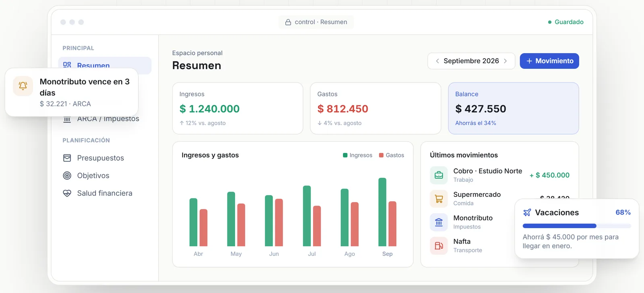This screenshot has height=293, width=644.
Task: Click the + $ 450.000 amount
Action: (x=549, y=175)
